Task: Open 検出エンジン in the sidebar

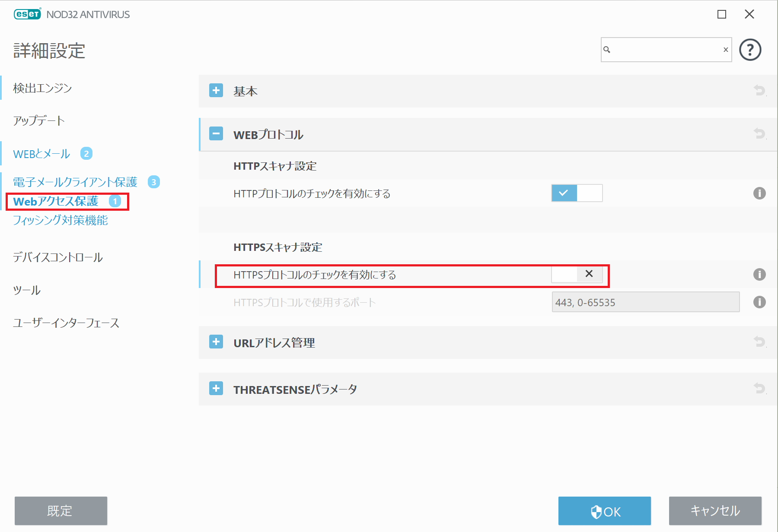Action: click(x=42, y=88)
